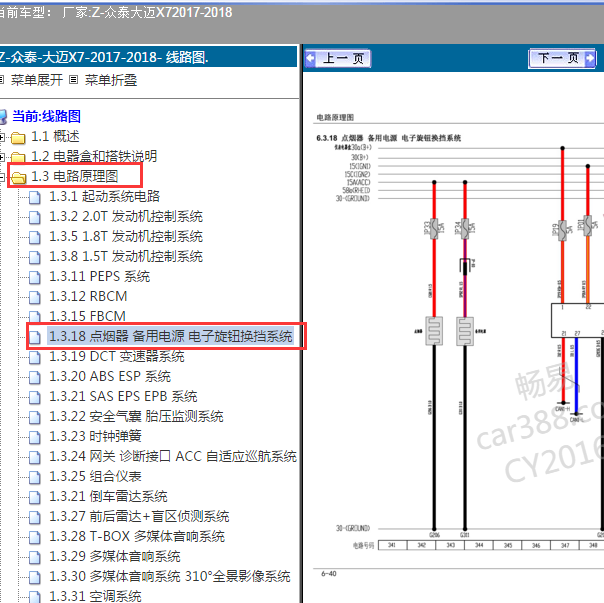Click page icon of 1.3.23 时钟弹簧
The height and width of the screenshot is (603, 604).
tap(35, 437)
